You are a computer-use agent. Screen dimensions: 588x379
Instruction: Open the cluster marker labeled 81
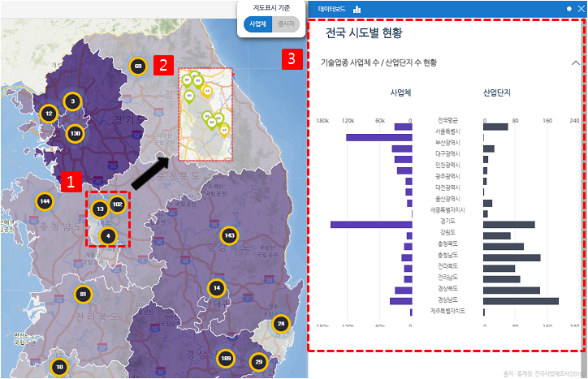coord(84,295)
